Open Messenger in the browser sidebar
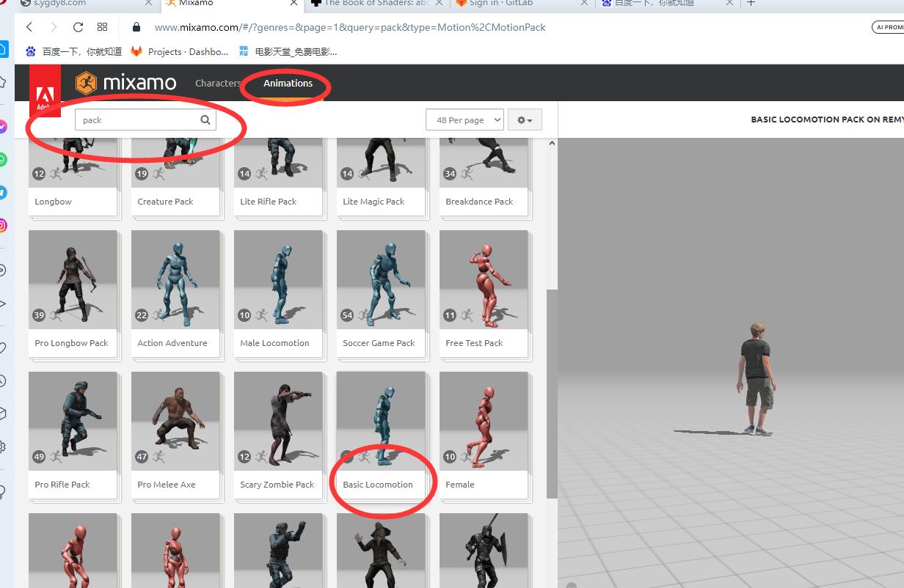The image size is (904, 588). 3,126
